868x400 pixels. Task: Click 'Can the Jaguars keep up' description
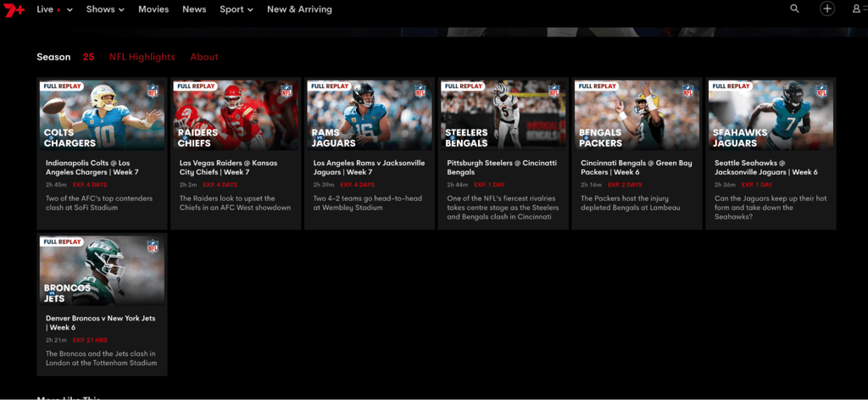pyautogui.click(x=771, y=208)
